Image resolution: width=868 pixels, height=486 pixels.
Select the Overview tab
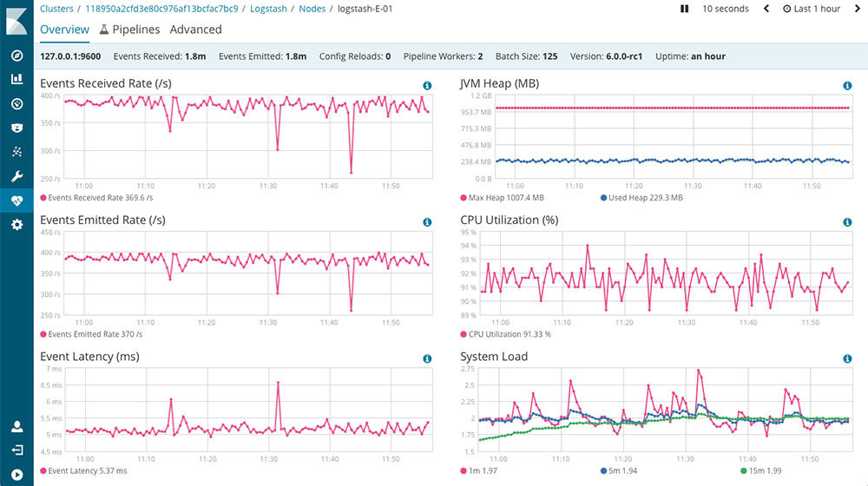coord(64,30)
